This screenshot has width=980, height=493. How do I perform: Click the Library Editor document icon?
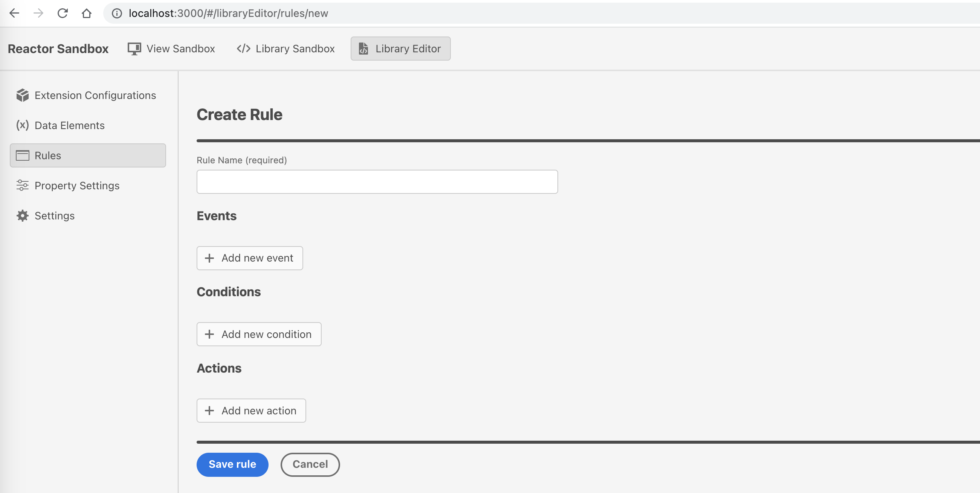click(363, 48)
